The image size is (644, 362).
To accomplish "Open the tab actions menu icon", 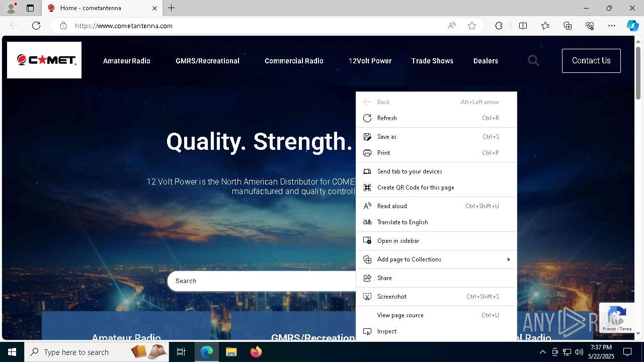I will [x=30, y=8].
